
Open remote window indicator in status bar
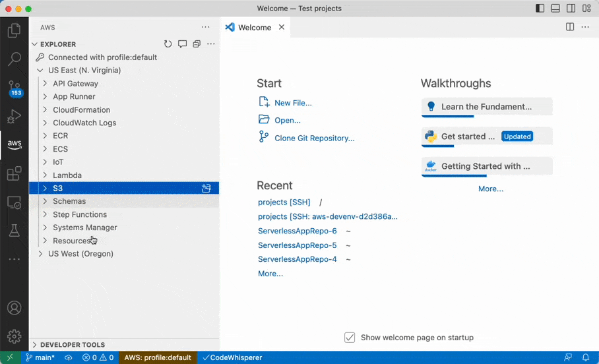[11, 357]
